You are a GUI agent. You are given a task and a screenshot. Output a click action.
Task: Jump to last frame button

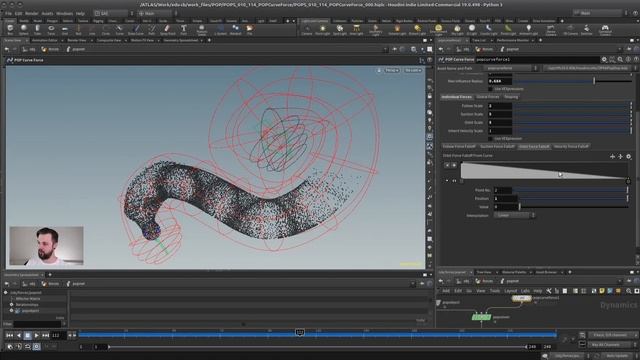(45, 335)
